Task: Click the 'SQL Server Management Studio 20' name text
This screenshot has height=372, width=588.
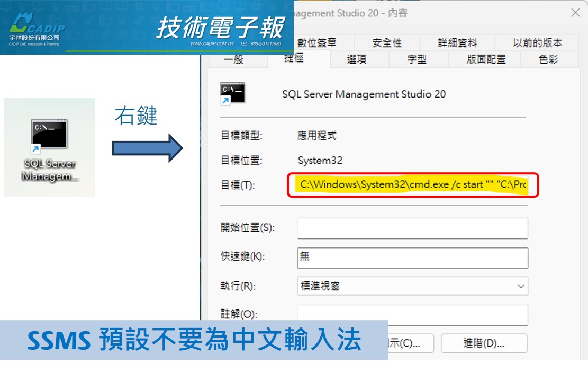Action: 364,94
